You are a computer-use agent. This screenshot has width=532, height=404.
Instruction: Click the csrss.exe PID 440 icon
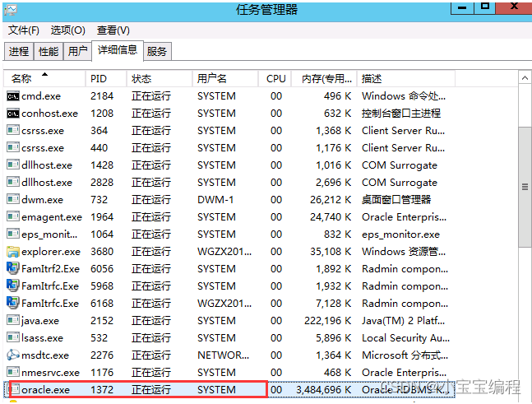(x=13, y=148)
